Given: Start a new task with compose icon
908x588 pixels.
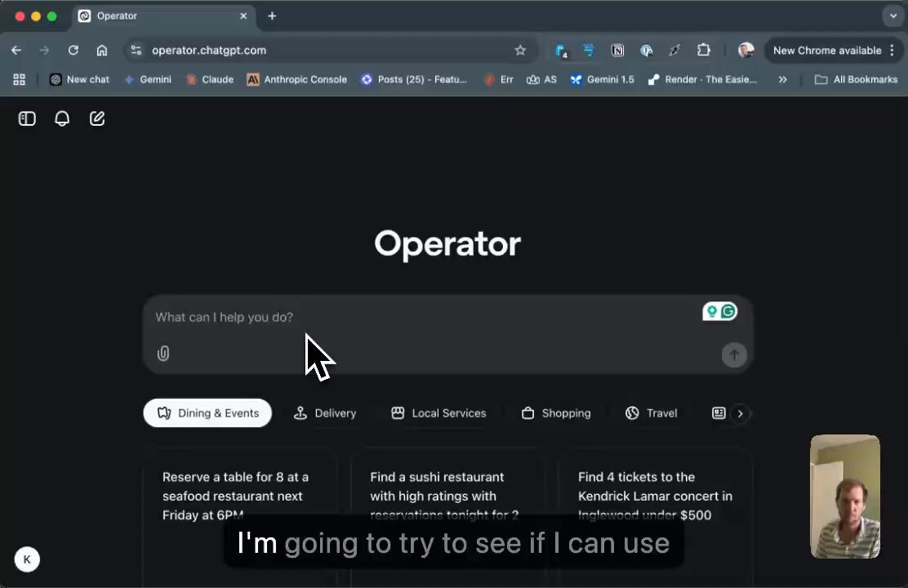Looking at the screenshot, I should (97, 118).
